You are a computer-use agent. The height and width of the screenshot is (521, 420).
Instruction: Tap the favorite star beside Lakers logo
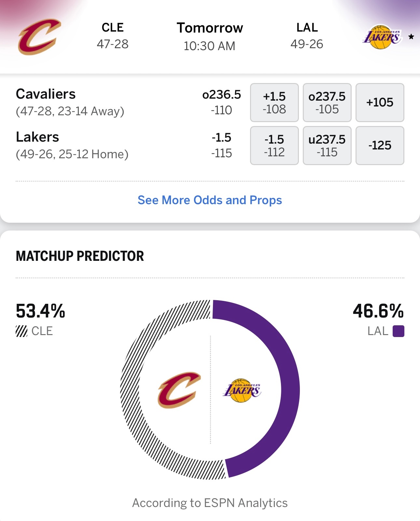[411, 36]
